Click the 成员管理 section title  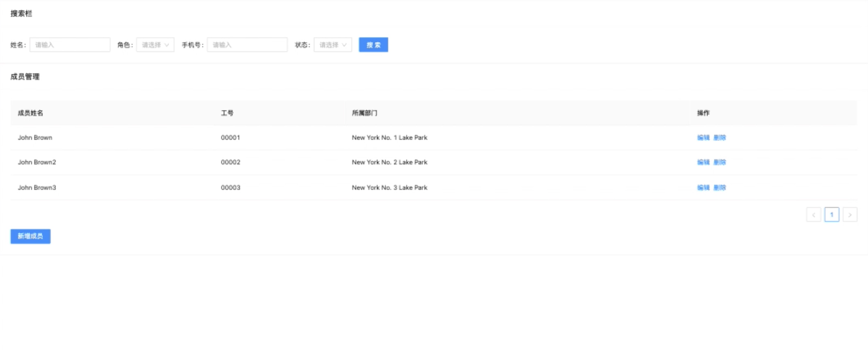coord(25,77)
